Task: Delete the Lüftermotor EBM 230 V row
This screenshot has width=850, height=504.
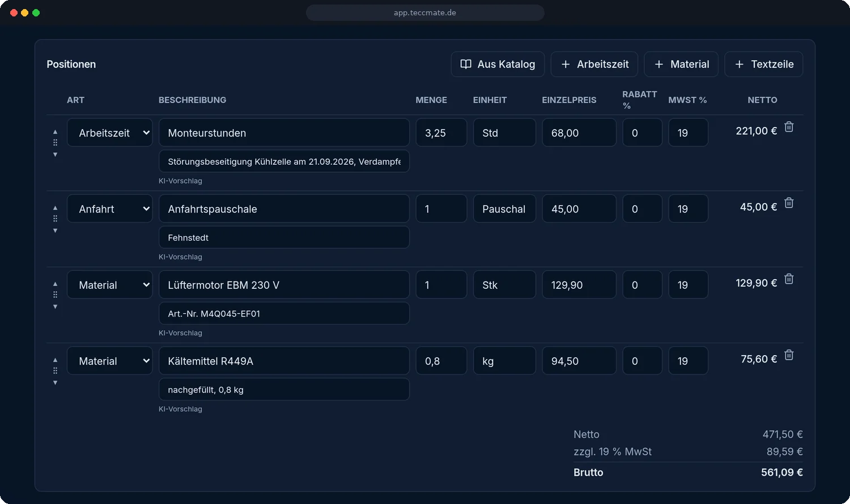Action: click(x=789, y=279)
